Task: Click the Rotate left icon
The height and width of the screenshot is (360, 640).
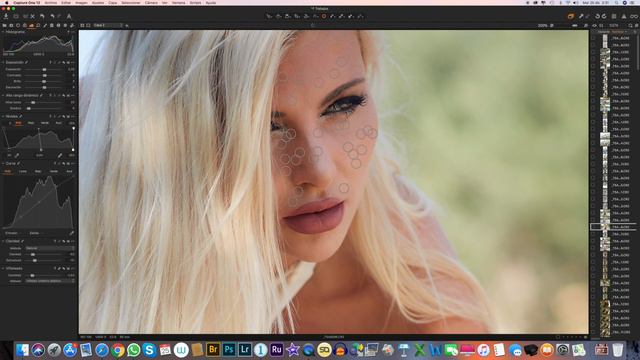Action: [597, 16]
